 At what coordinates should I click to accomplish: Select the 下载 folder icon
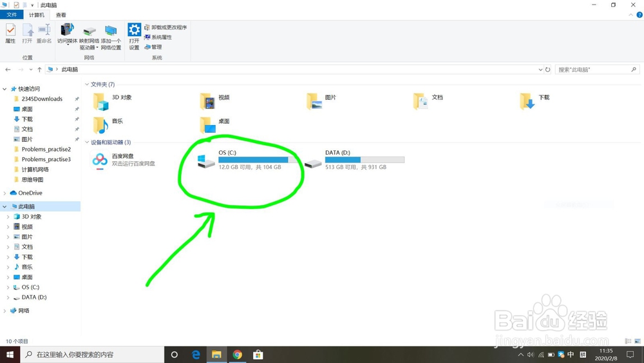pyautogui.click(x=527, y=101)
